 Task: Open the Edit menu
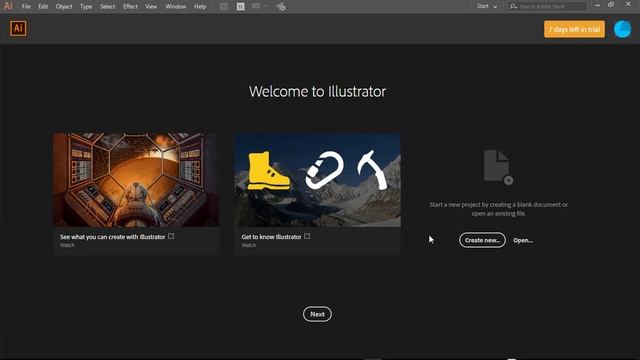(43, 7)
